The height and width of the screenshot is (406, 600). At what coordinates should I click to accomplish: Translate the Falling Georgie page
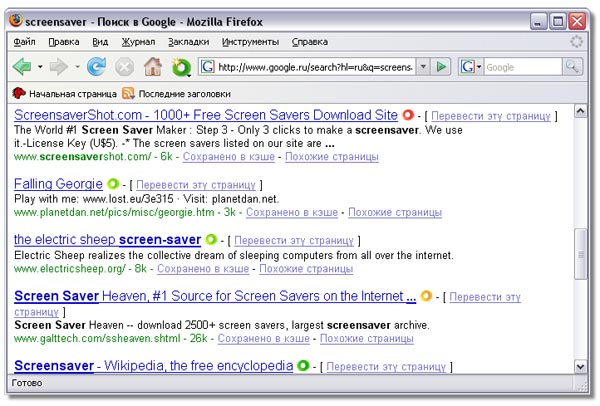coord(196,185)
